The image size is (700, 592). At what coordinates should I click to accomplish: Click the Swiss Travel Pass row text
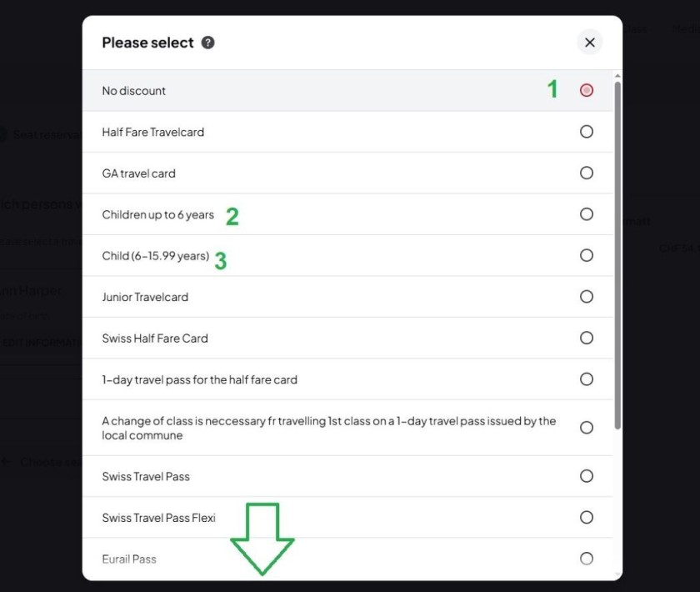click(x=145, y=476)
